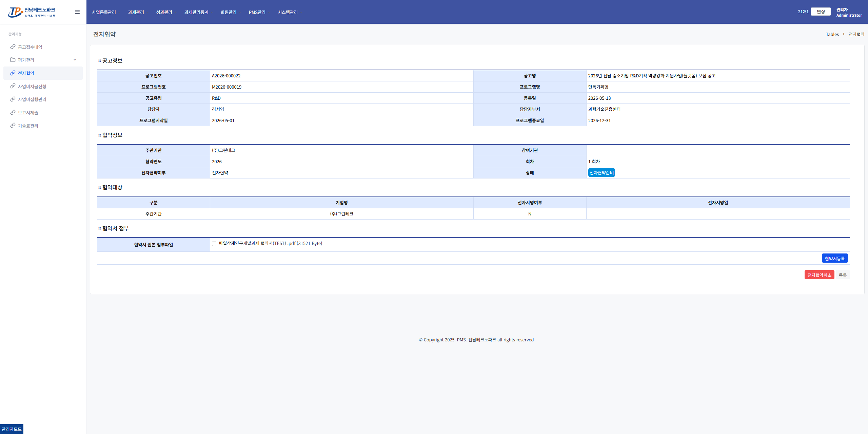
Task: Expand the 평가관리 chevron in sidebar
Action: [75, 60]
